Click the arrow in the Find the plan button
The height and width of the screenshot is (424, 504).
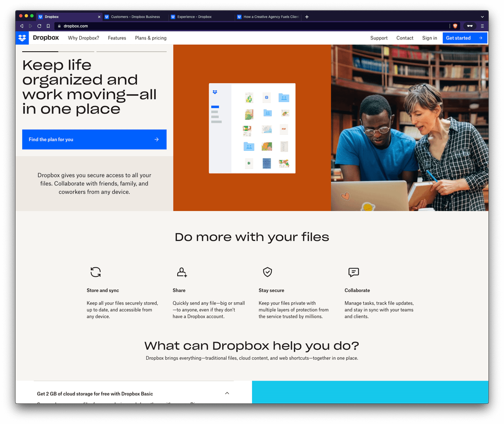click(x=157, y=140)
